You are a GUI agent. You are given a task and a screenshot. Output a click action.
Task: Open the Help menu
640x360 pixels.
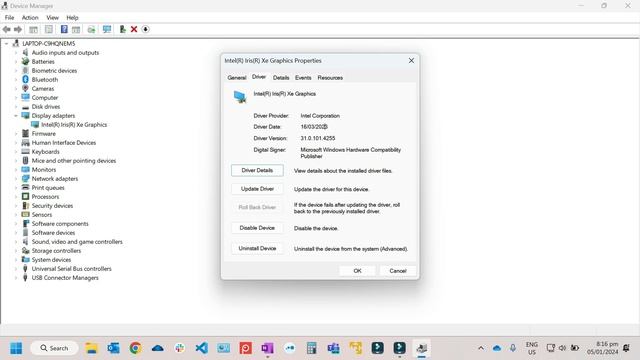point(72,18)
